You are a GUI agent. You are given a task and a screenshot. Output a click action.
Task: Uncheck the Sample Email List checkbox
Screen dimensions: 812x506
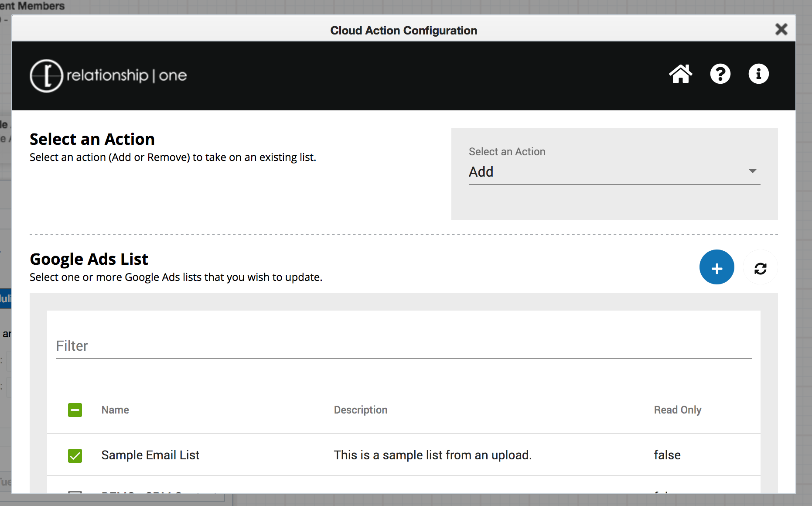[75, 455]
